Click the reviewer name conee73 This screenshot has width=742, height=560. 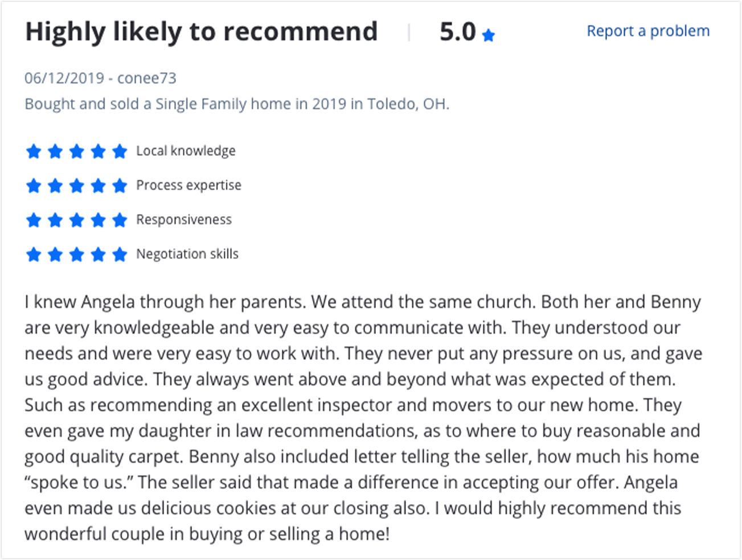(147, 78)
